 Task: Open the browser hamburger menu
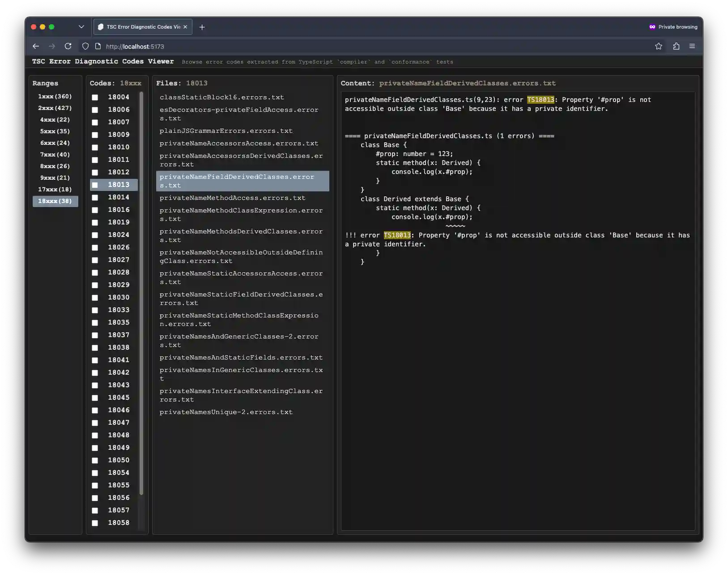(x=692, y=46)
